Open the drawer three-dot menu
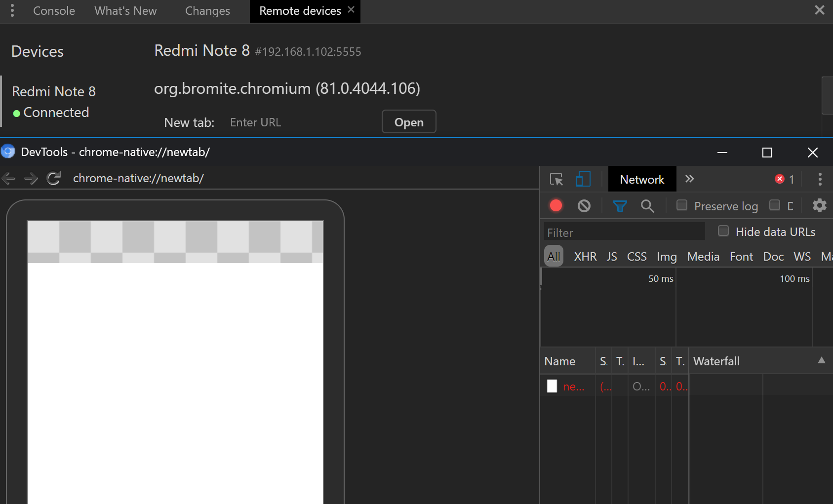The height and width of the screenshot is (504, 833). tap(12, 10)
